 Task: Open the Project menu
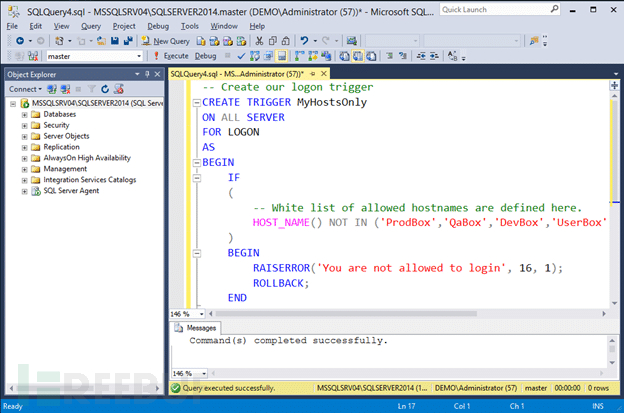pyautogui.click(x=124, y=26)
